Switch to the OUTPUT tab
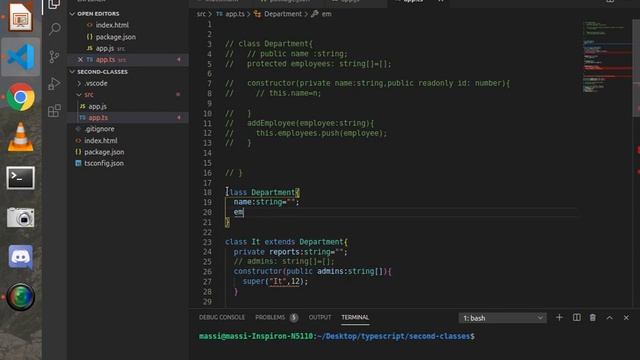The width and height of the screenshot is (640, 360). 320,317
